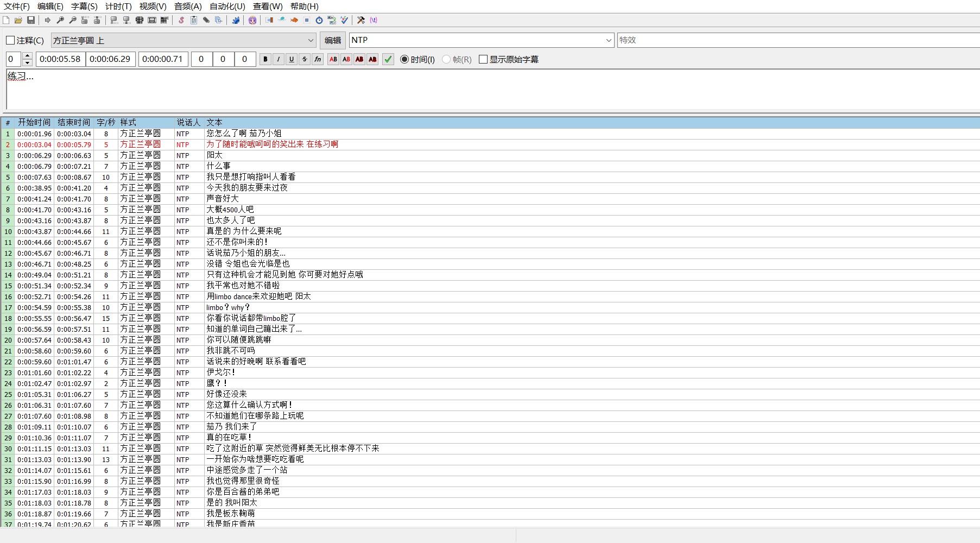Jump video to subtitle end icon

point(97,20)
